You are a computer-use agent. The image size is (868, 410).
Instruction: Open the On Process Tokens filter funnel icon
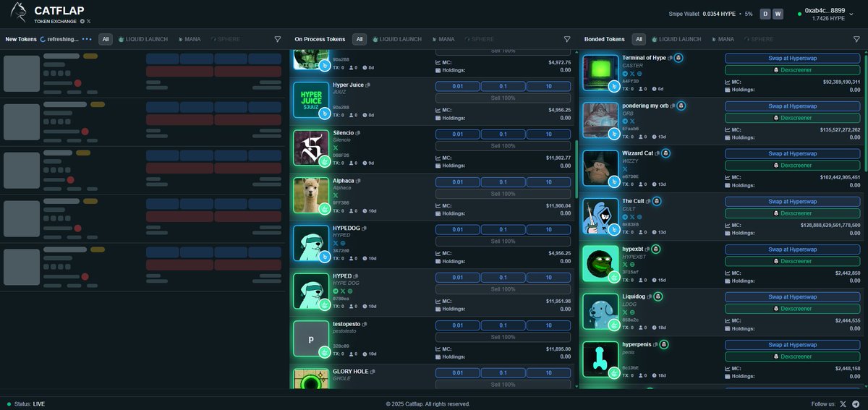(x=567, y=39)
